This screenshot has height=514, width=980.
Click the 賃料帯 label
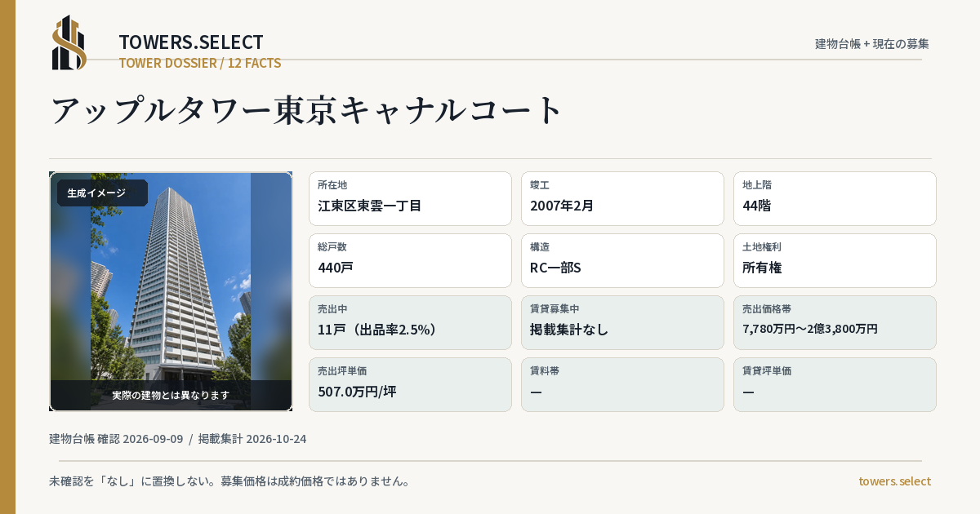pos(545,371)
